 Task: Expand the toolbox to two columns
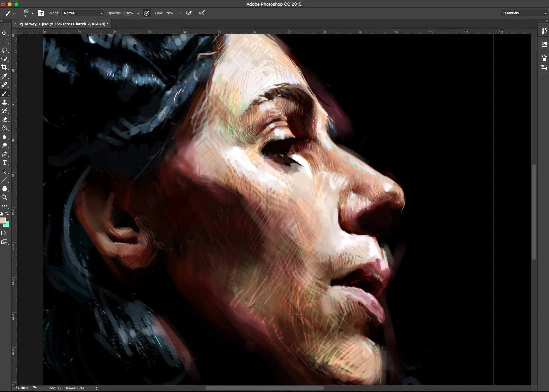[1, 21]
